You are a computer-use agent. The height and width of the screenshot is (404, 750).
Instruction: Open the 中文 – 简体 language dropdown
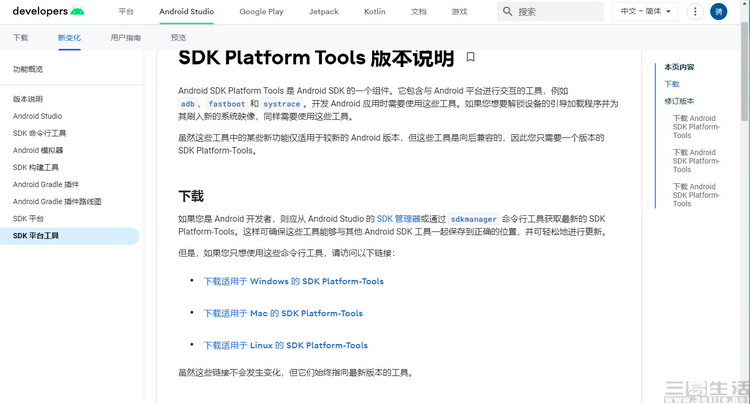click(645, 11)
